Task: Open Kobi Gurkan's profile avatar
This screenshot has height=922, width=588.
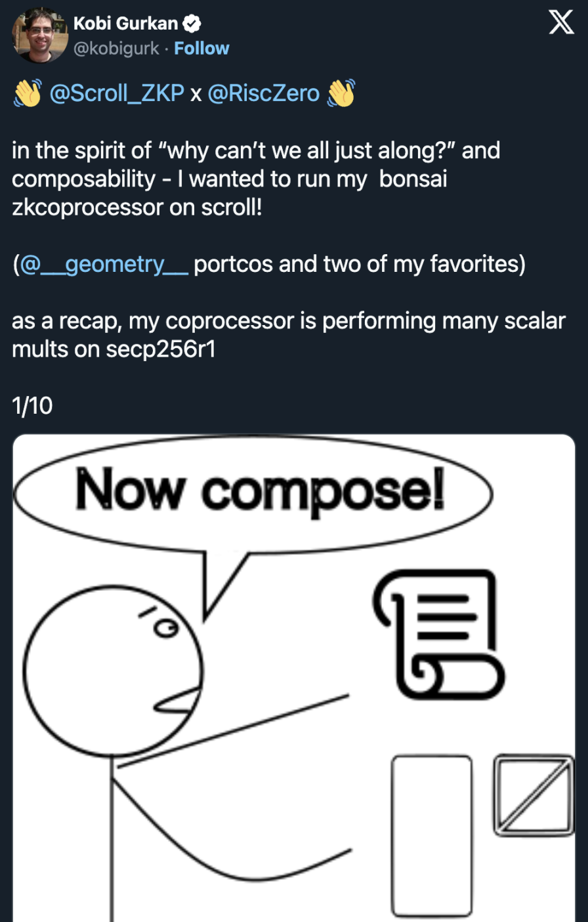Action: 40,35
